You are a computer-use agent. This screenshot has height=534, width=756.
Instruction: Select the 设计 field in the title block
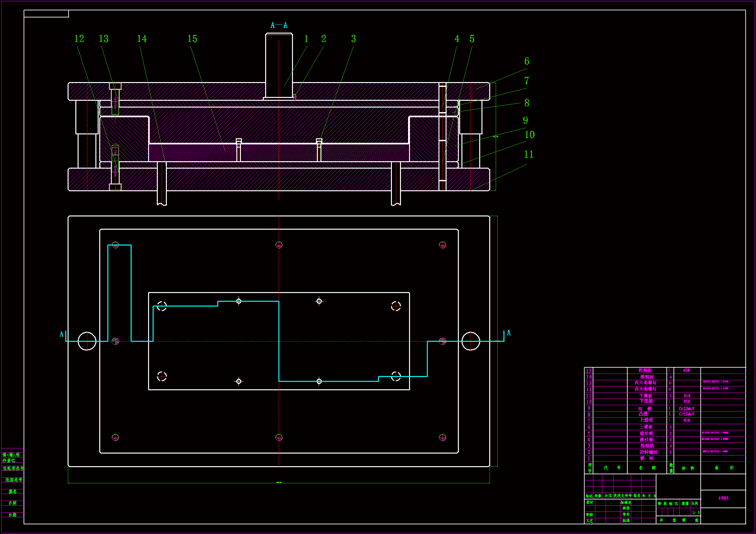(x=589, y=502)
